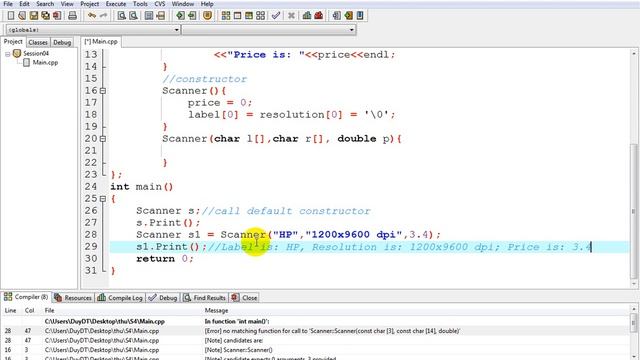Switch to the Compiler (8) bottom tab
Viewport: 640px width, 360px height.
pyautogui.click(x=26, y=297)
